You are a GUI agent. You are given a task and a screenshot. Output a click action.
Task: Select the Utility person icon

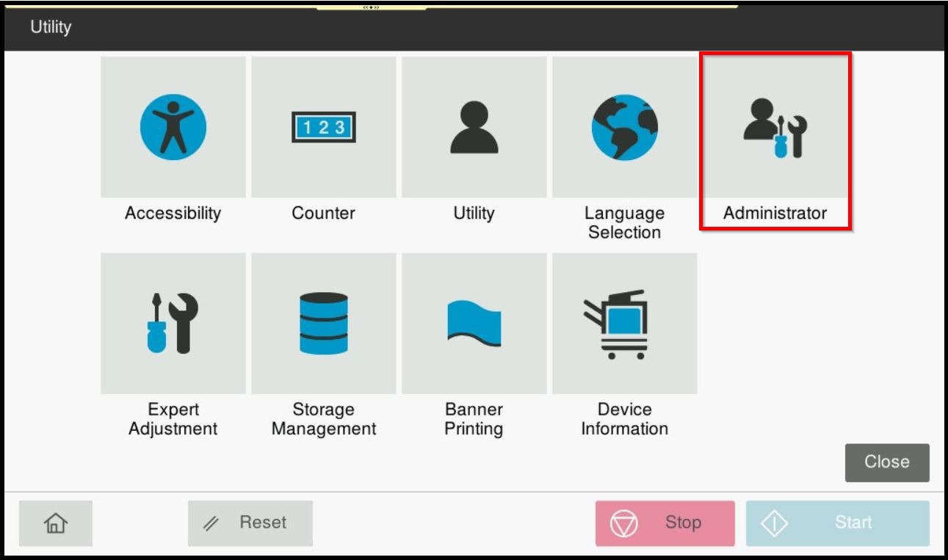click(474, 127)
